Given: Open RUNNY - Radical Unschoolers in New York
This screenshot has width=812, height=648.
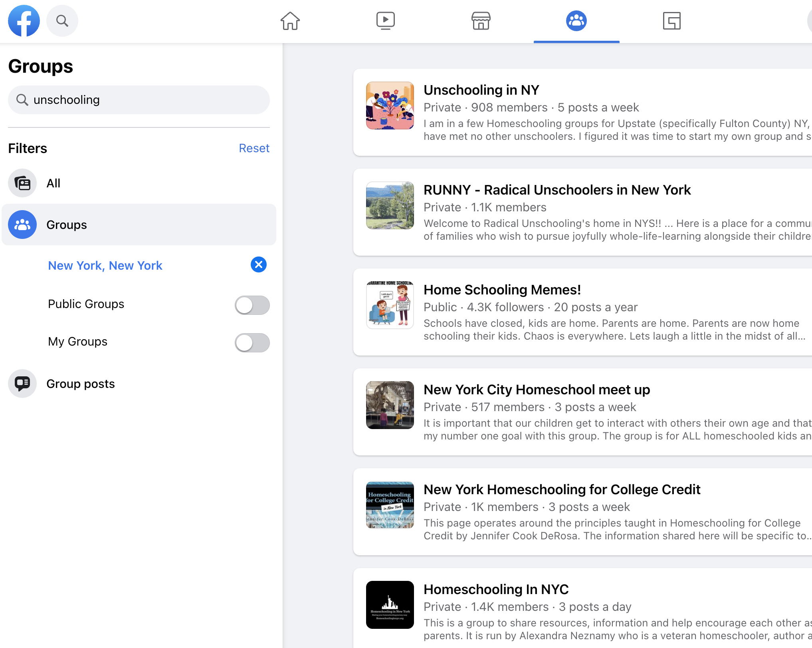Looking at the screenshot, I should click(557, 190).
